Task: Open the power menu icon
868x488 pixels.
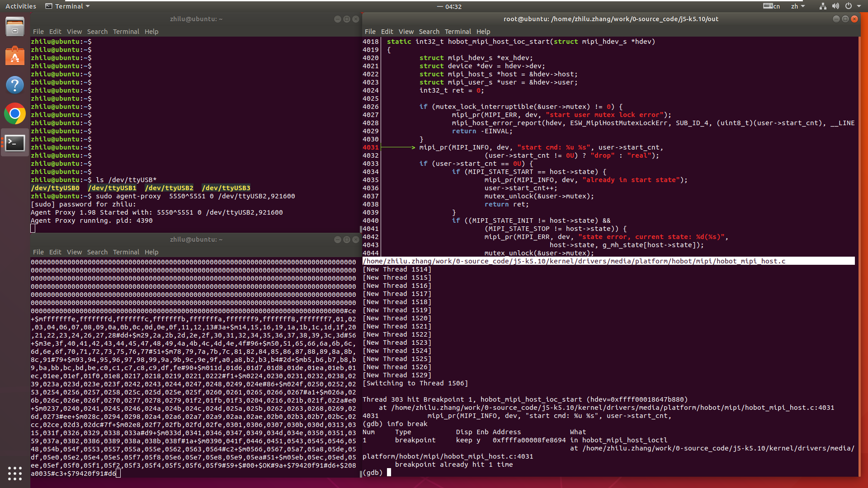Action: (848, 6)
